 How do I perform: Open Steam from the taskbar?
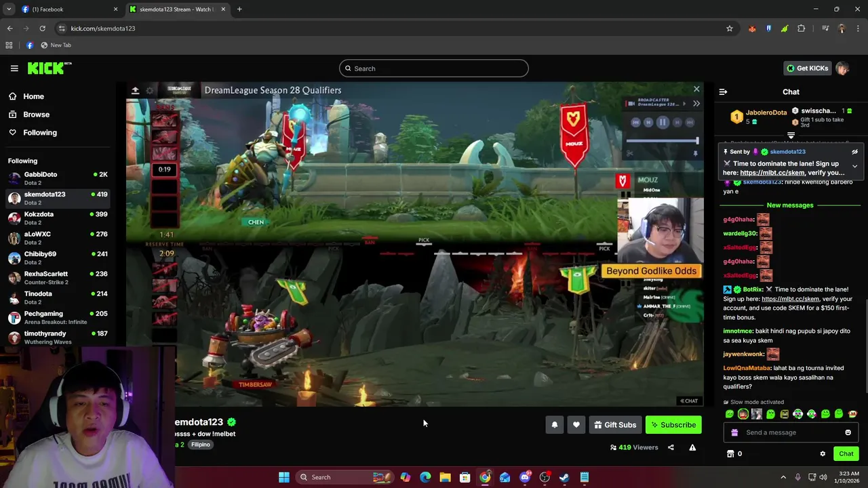[x=564, y=477]
